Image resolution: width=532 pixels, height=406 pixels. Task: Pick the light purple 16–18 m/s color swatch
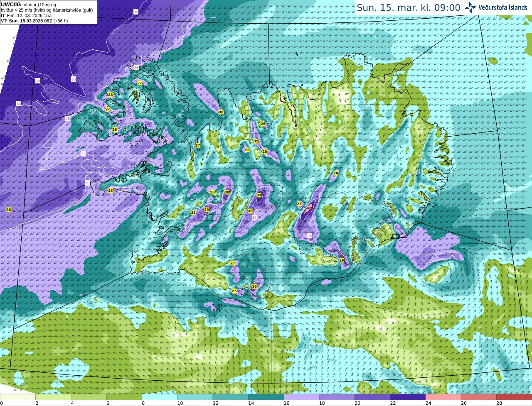pyautogui.click(x=301, y=397)
